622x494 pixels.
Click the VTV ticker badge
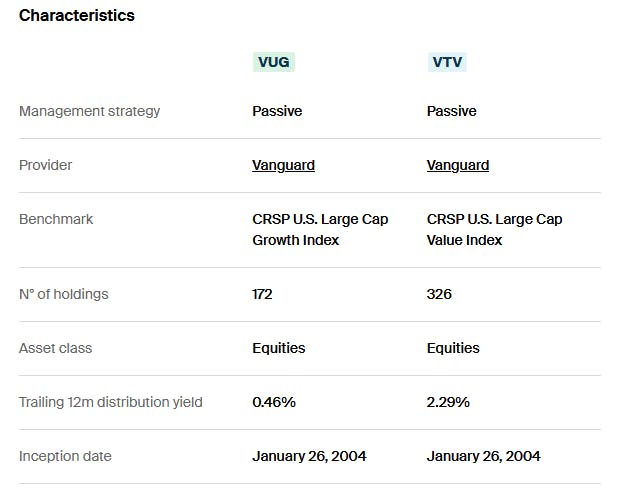447,62
